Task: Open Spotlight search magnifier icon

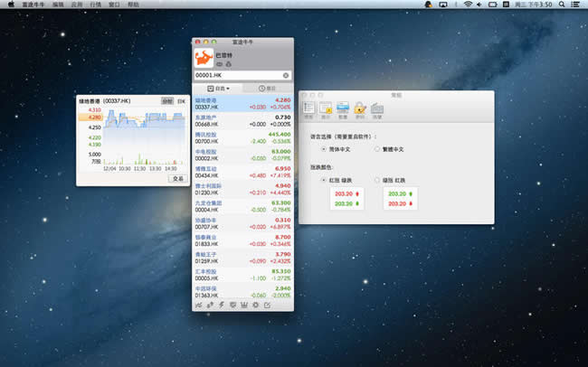Action: [562, 5]
